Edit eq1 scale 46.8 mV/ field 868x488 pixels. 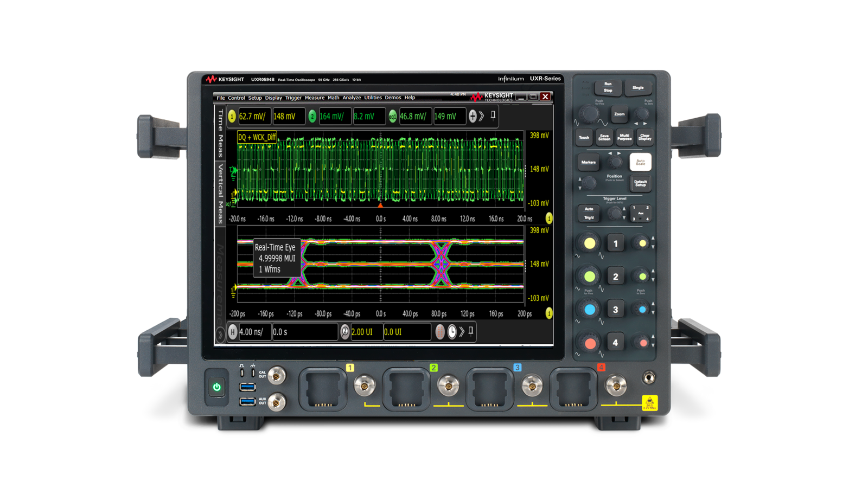[x=414, y=117]
